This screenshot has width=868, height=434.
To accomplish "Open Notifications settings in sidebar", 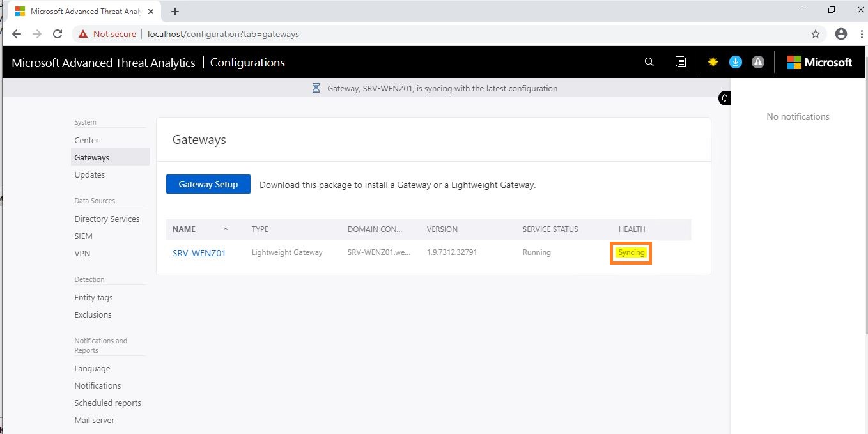I will point(97,385).
